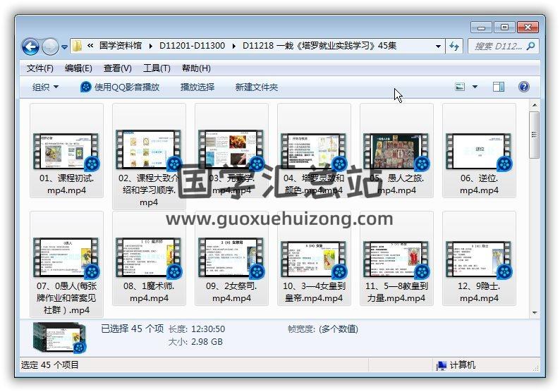Open the Help question mark icon
Screen dimensions: 560x392
(x=523, y=87)
